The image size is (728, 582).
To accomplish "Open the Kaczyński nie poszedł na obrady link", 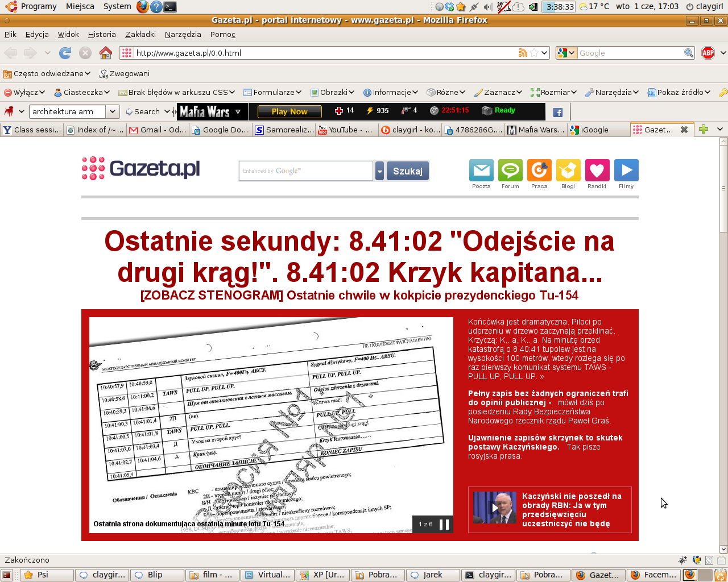I will [572, 510].
